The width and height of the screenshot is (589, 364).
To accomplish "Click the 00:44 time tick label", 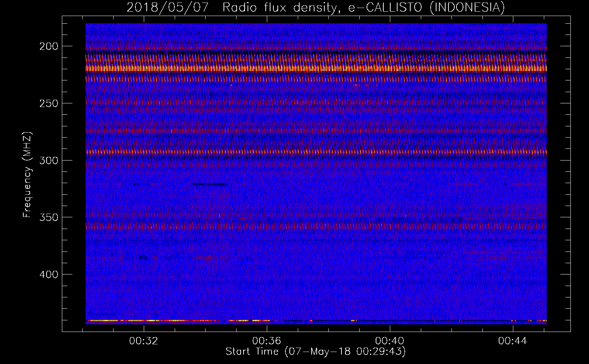I will click(x=513, y=341).
